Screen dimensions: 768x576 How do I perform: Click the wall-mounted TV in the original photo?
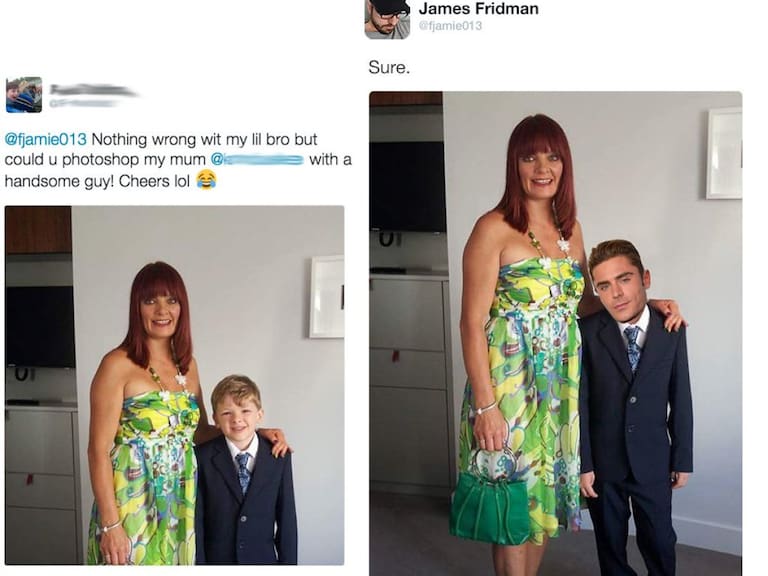pyautogui.click(x=39, y=326)
